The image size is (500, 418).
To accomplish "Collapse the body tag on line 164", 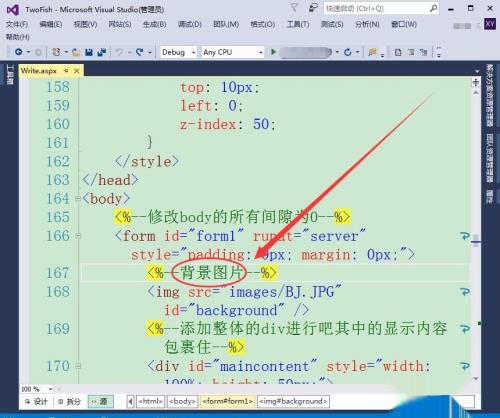I will [78, 199].
